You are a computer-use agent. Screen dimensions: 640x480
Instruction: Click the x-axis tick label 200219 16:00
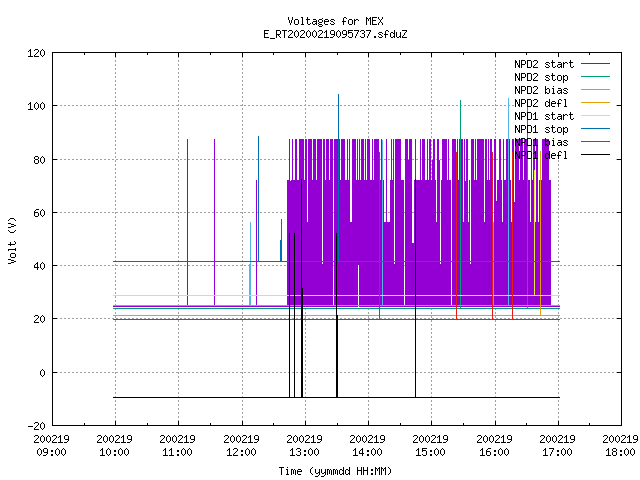point(494,446)
